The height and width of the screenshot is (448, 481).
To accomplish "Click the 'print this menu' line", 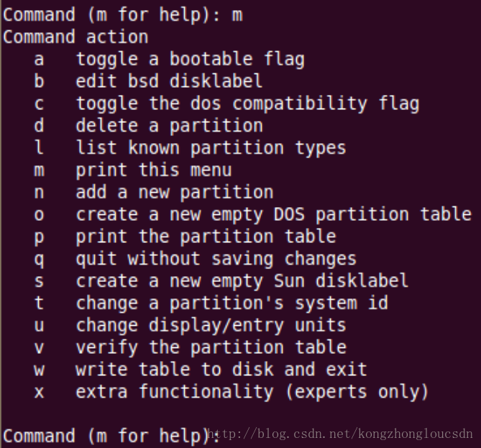I will pyautogui.click(x=133, y=170).
